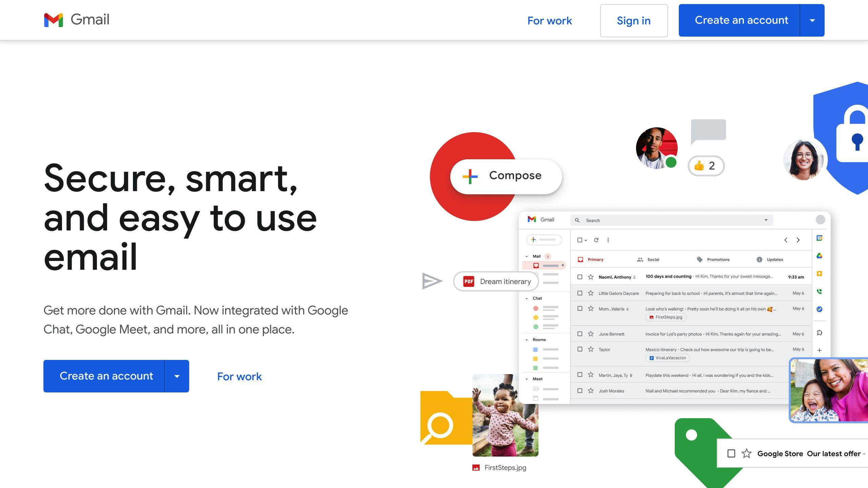868x488 pixels.
Task: Star the Google Store email
Action: point(746,453)
